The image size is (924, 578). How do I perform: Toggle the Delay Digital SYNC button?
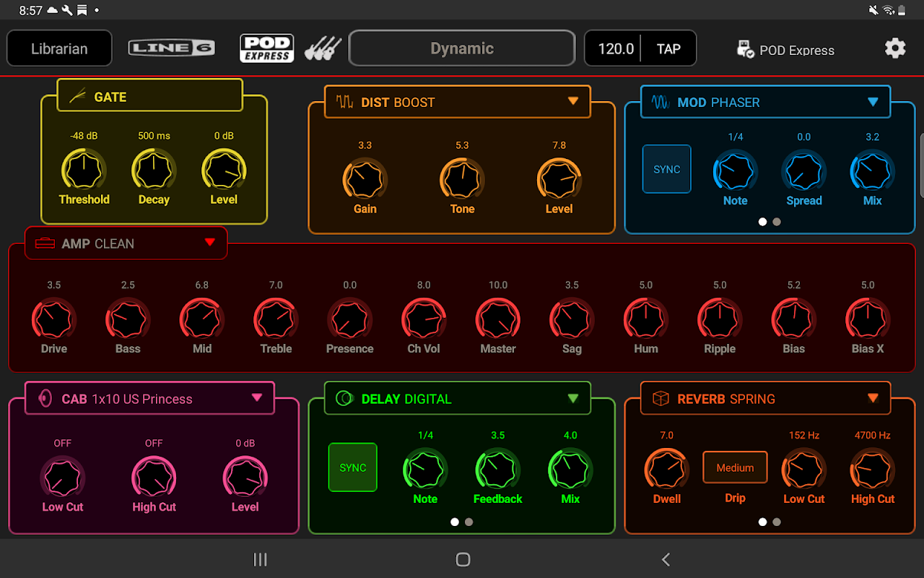point(352,467)
